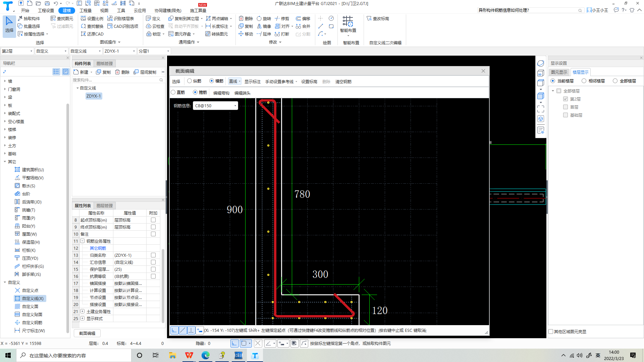Click the 镜像 tool
The height and width of the screenshot is (362, 644).
(264, 26)
